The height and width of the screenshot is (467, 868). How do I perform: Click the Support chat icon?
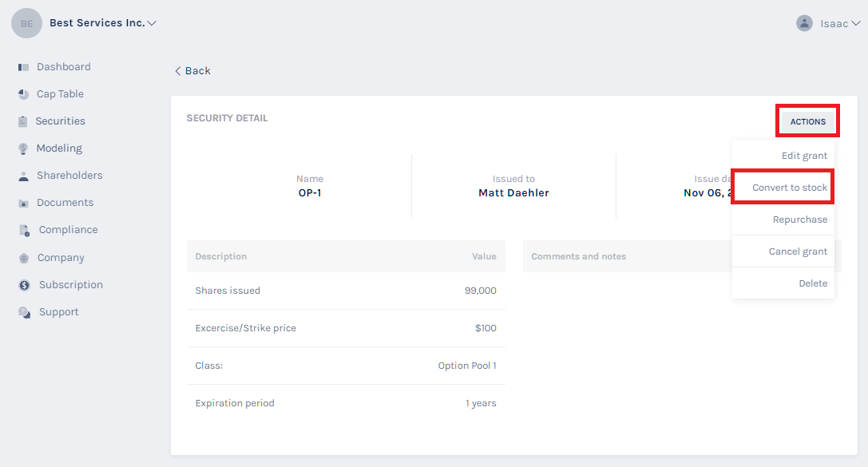coord(24,312)
